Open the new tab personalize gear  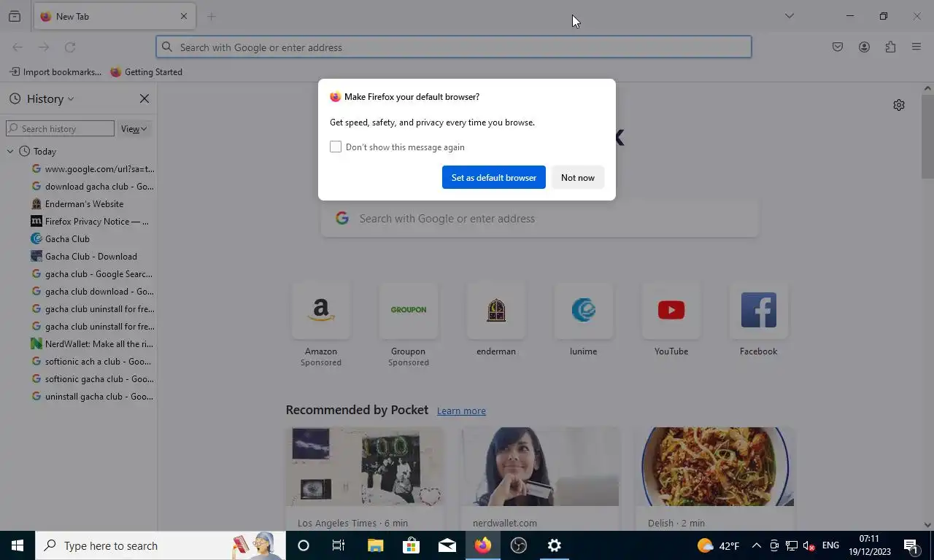pyautogui.click(x=899, y=105)
